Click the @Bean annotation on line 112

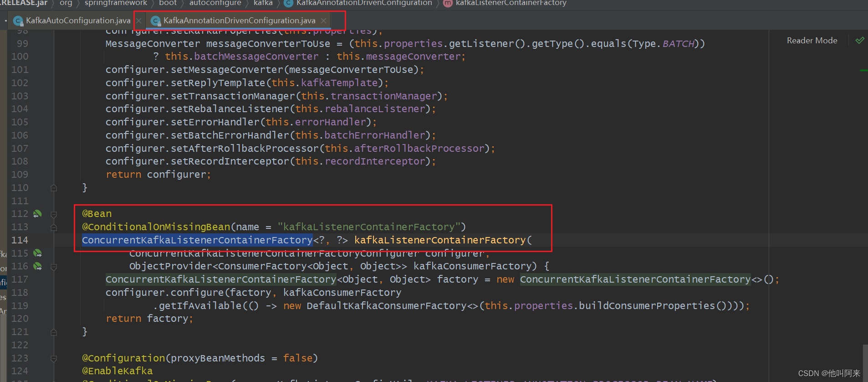97,214
